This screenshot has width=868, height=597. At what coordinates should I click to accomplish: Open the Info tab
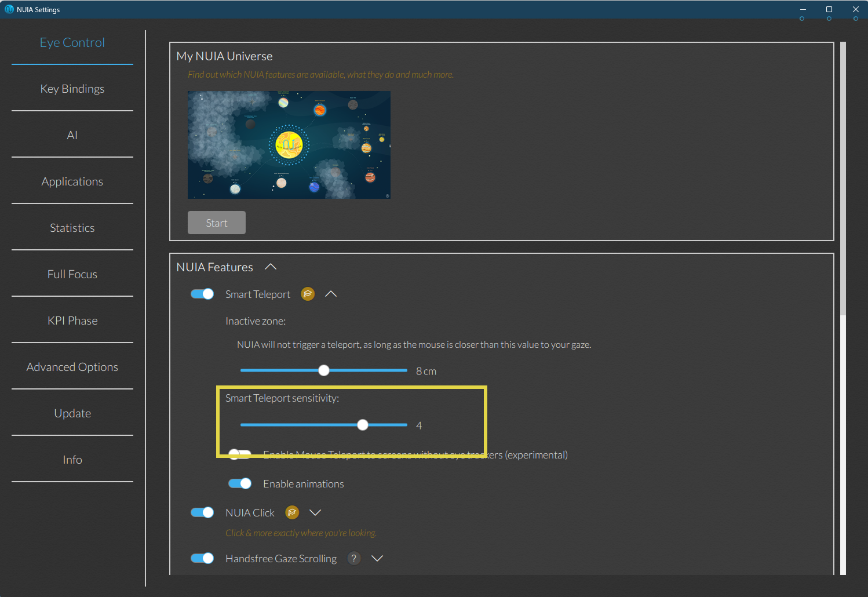72,460
